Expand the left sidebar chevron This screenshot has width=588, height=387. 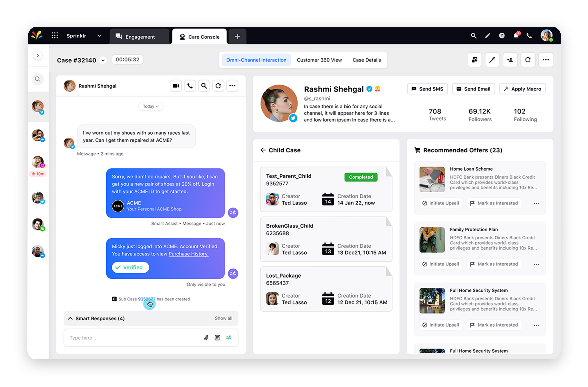coord(38,56)
